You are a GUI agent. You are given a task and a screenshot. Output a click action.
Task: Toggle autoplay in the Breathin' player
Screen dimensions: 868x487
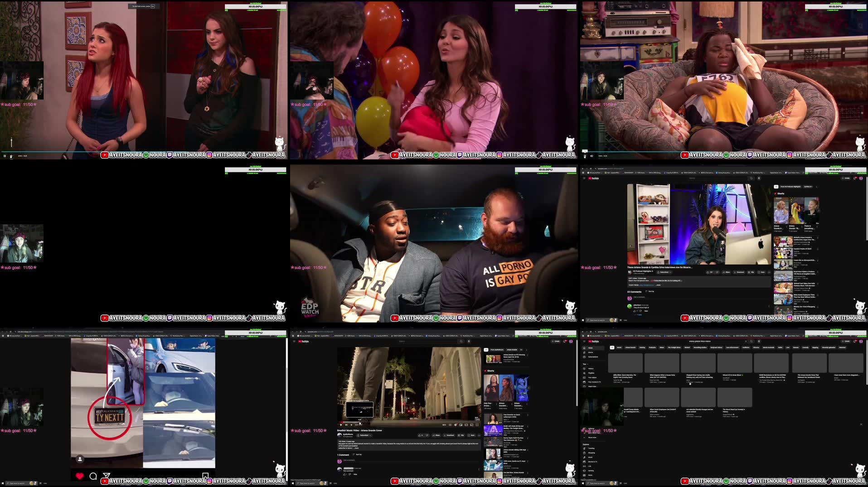pyautogui.click(x=444, y=425)
